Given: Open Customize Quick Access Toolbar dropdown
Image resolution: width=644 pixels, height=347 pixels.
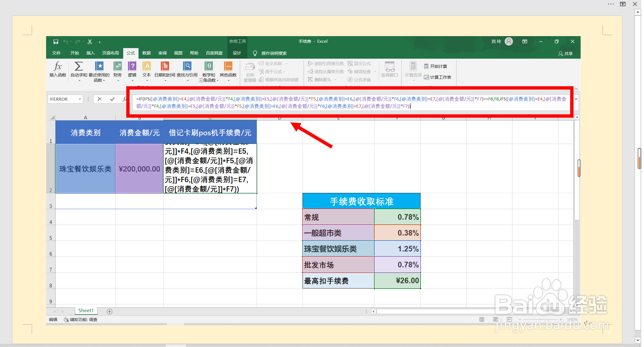Looking at the screenshot, I should coord(100,42).
